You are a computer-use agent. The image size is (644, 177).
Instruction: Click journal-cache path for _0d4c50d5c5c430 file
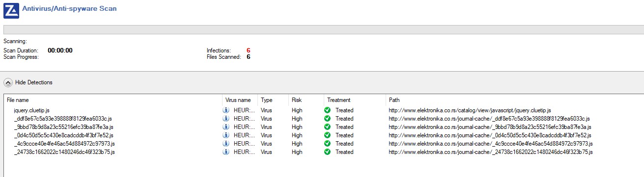tap(490, 135)
